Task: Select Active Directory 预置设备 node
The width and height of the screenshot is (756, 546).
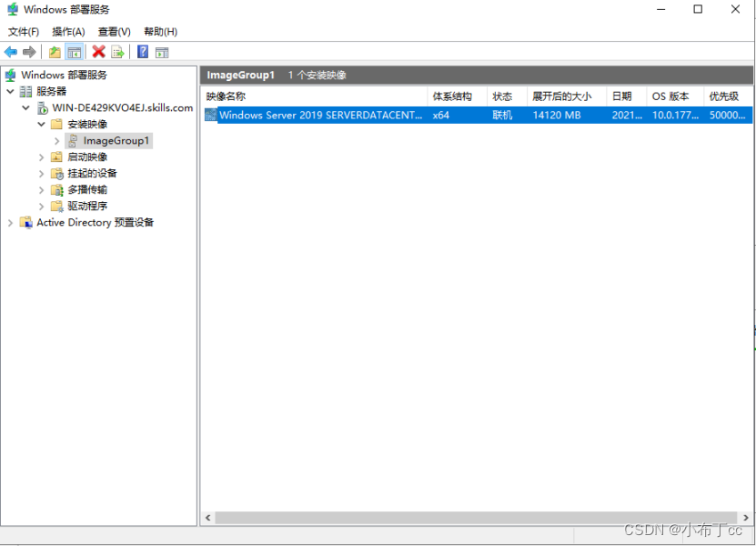Action: click(x=95, y=222)
